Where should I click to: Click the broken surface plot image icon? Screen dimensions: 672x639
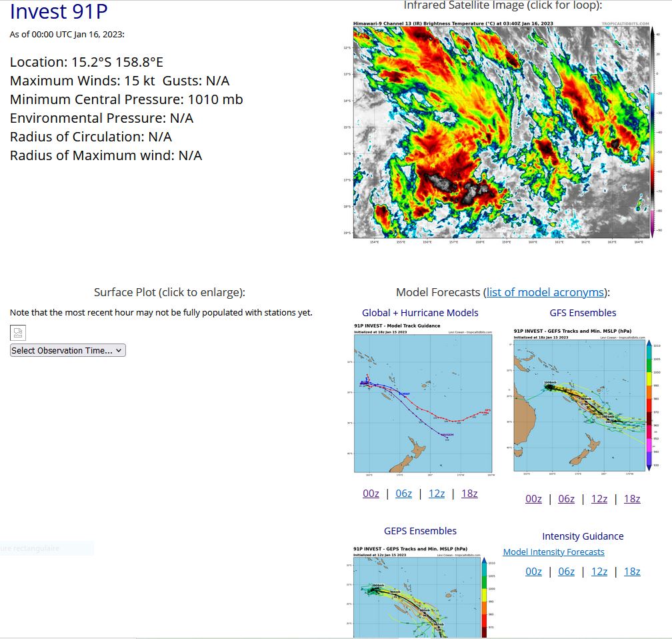(x=18, y=333)
